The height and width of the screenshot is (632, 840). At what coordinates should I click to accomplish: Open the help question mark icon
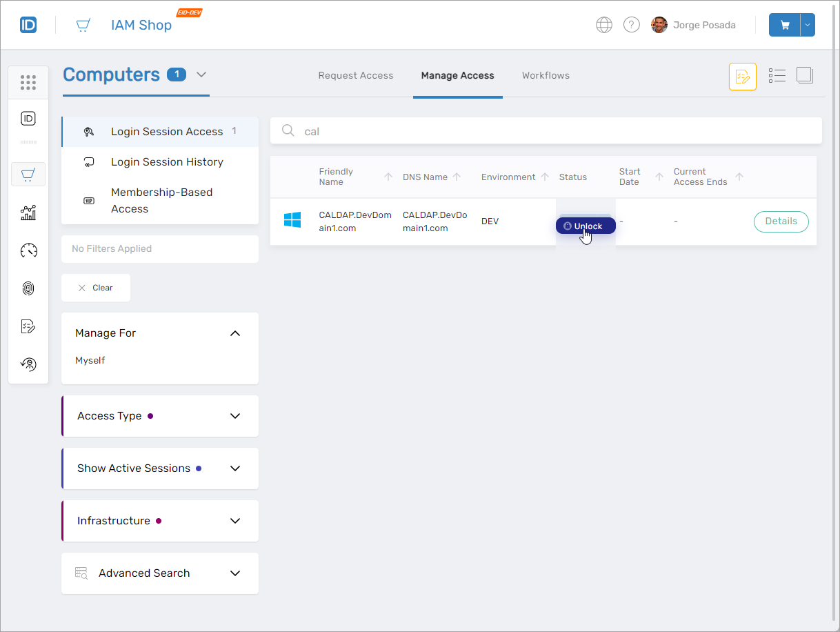[631, 26]
